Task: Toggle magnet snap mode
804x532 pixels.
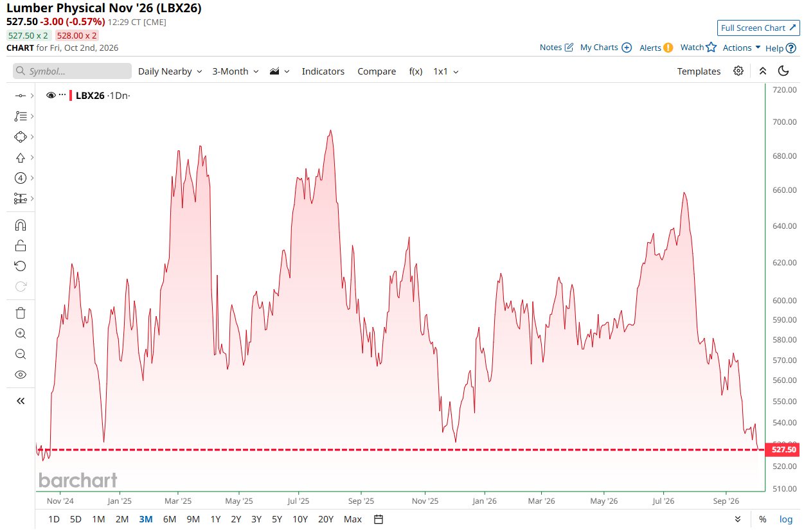Action: click(20, 225)
